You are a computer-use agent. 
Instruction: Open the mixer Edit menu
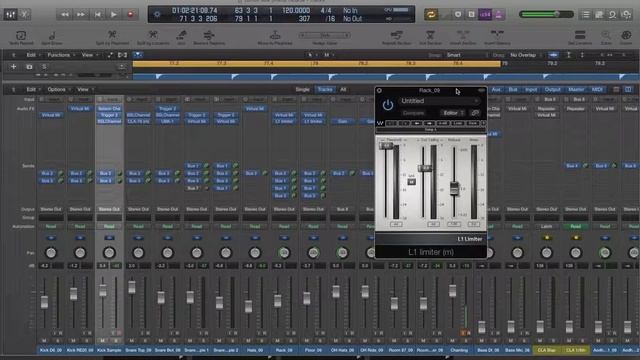tap(33, 89)
